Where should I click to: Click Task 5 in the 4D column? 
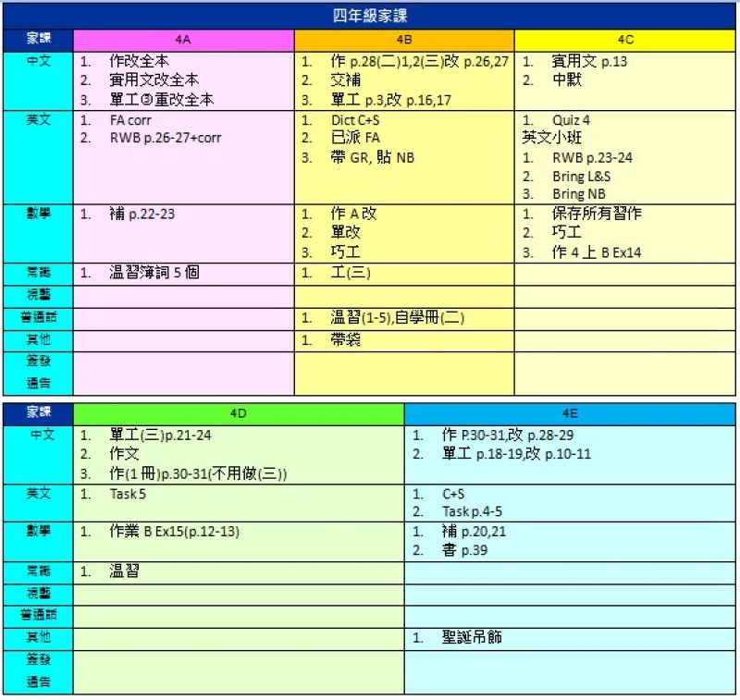(128, 494)
